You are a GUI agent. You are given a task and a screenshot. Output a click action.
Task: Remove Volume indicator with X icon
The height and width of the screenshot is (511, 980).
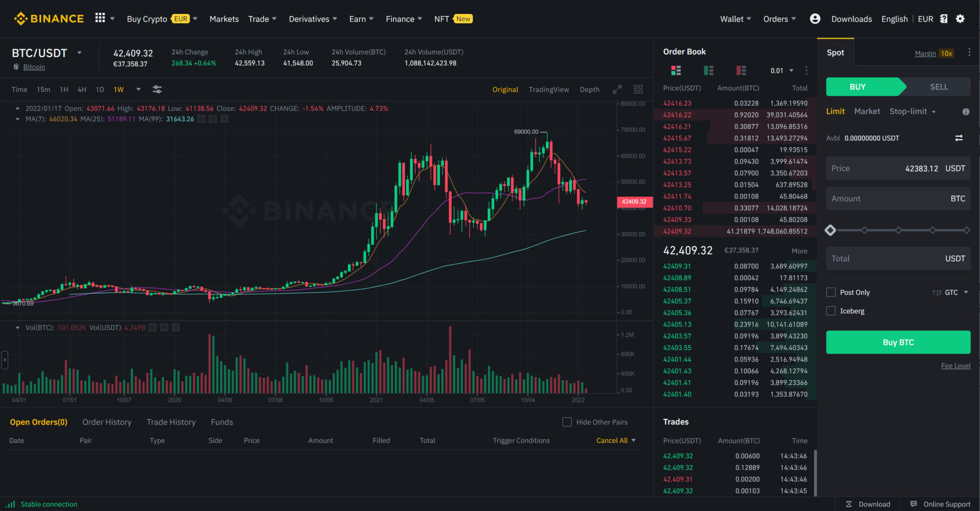(x=176, y=327)
